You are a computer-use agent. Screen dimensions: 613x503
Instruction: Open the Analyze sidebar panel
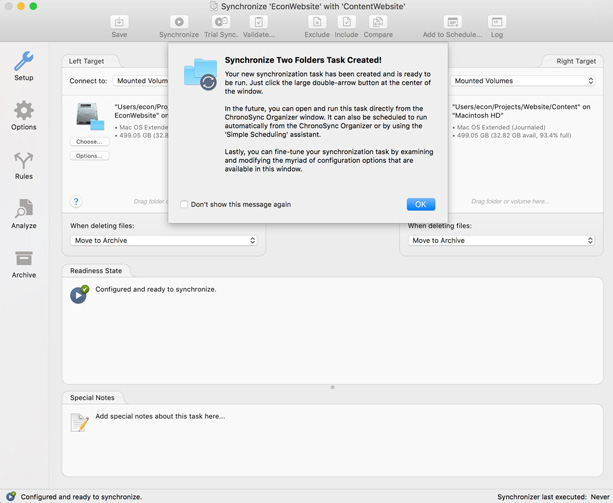(x=24, y=214)
